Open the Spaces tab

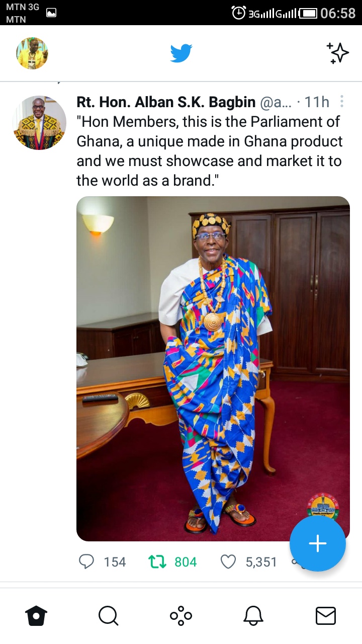(181, 615)
